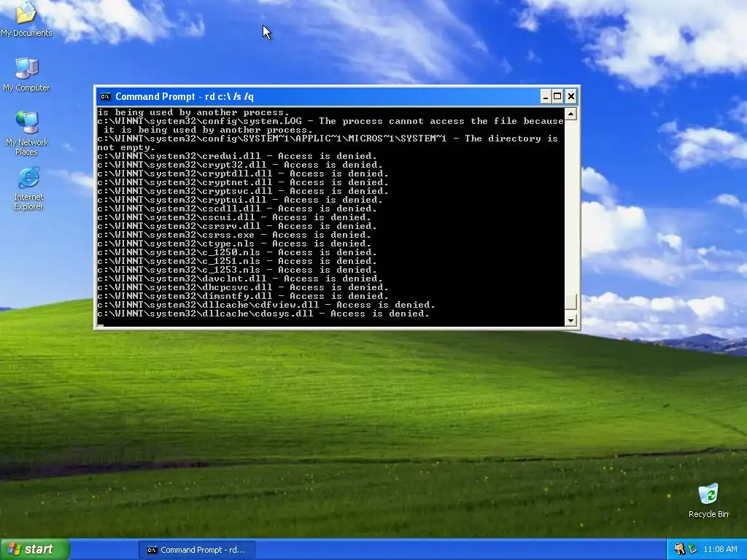
Task: Click the first system tray icon
Action: pyautogui.click(x=679, y=550)
